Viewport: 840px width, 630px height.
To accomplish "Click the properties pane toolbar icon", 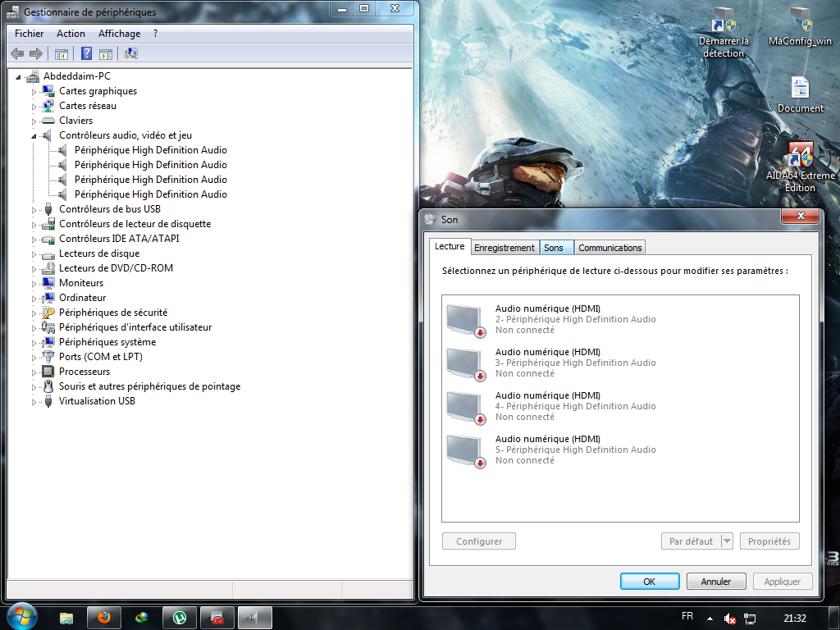I will click(x=106, y=53).
